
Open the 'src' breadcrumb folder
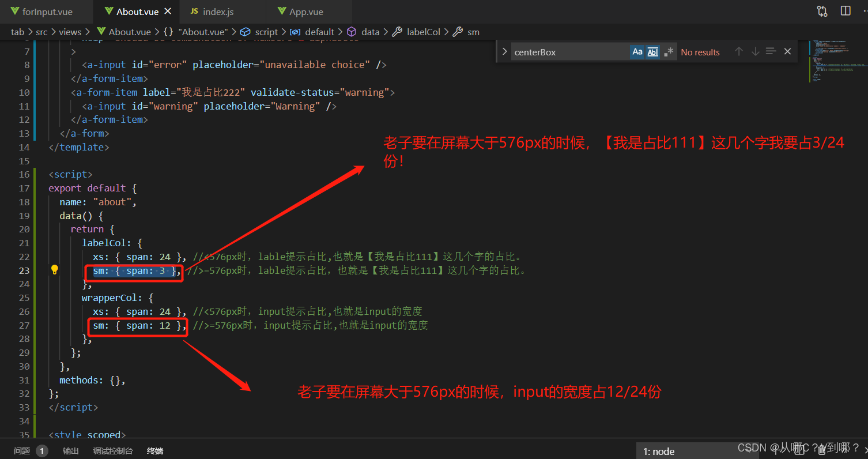click(41, 32)
